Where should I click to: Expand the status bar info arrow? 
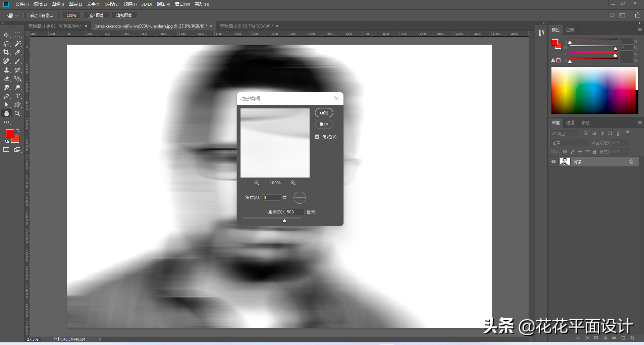point(100,339)
